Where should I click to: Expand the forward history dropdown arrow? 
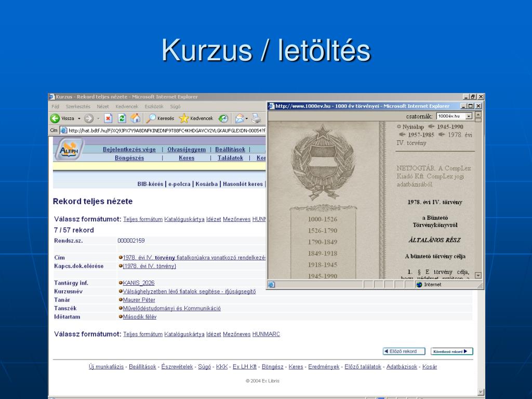click(x=98, y=118)
